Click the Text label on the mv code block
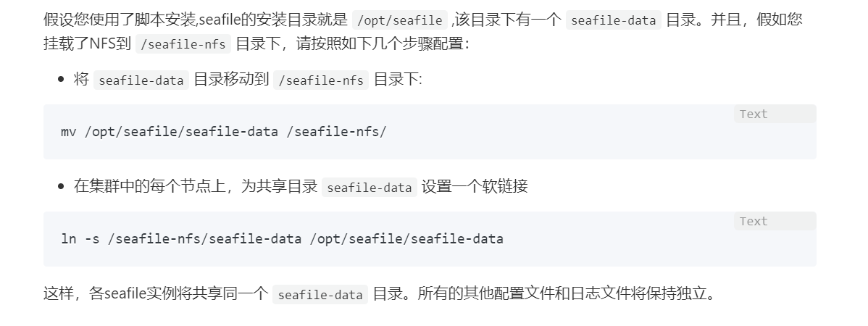The height and width of the screenshot is (326, 868). [x=754, y=114]
